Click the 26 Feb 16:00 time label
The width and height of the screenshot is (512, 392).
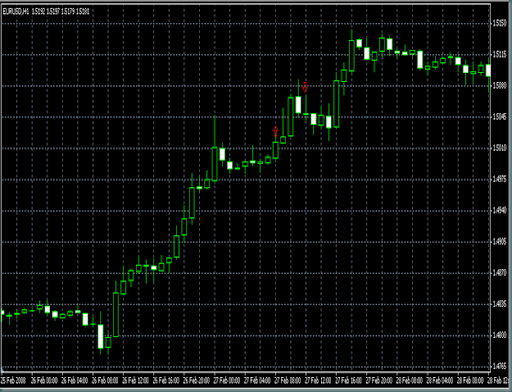pos(166,380)
